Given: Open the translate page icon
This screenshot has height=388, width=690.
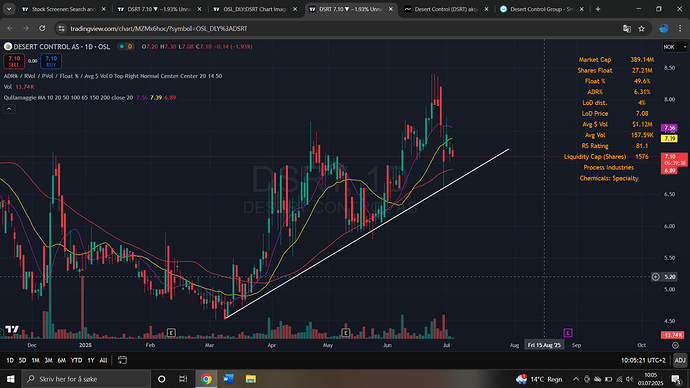Looking at the screenshot, I should coord(627,29).
